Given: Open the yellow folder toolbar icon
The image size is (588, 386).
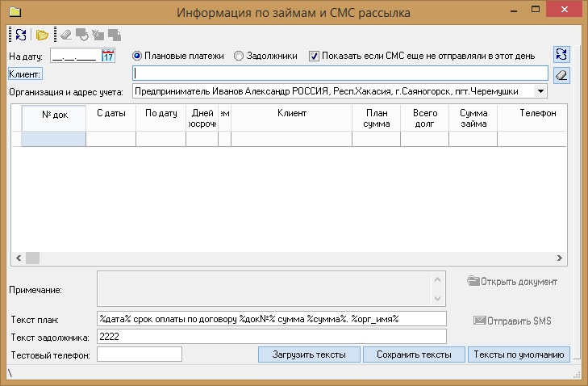Looking at the screenshot, I should [42, 36].
